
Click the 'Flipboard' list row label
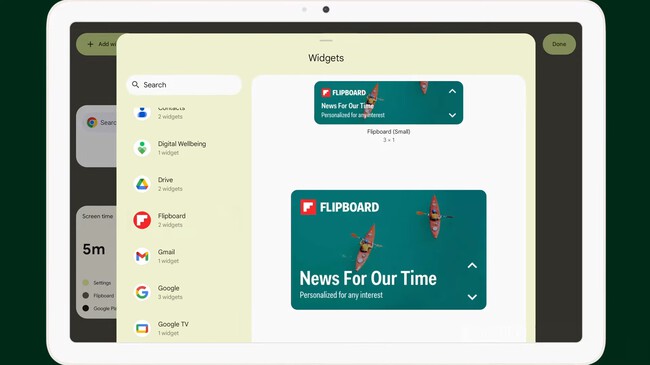point(172,216)
